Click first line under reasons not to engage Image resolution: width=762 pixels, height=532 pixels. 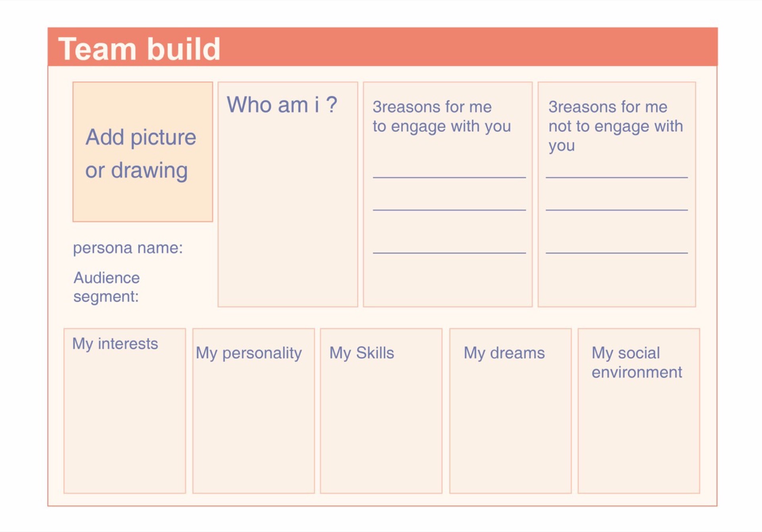[617, 177]
